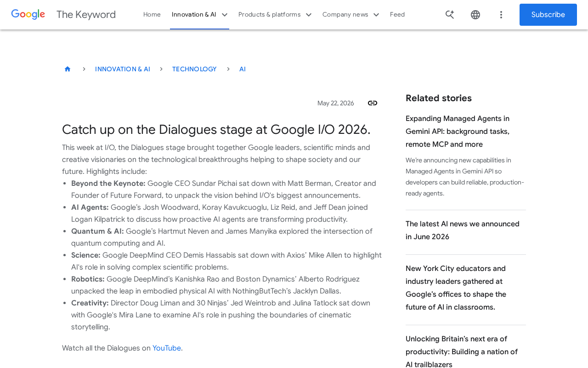Click the May 22, 2026 date text
Image resolution: width=588 pixels, height=368 pixels.
pos(336,103)
